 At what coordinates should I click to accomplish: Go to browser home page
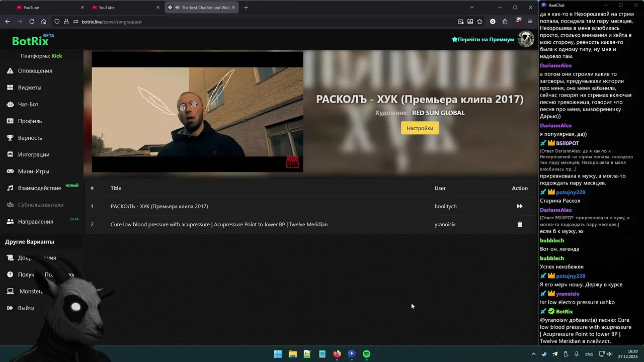coord(44,22)
